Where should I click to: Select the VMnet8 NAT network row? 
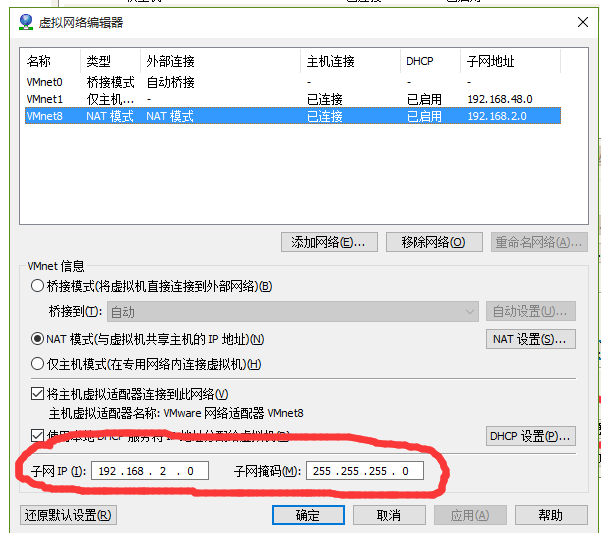pyautogui.click(x=293, y=116)
